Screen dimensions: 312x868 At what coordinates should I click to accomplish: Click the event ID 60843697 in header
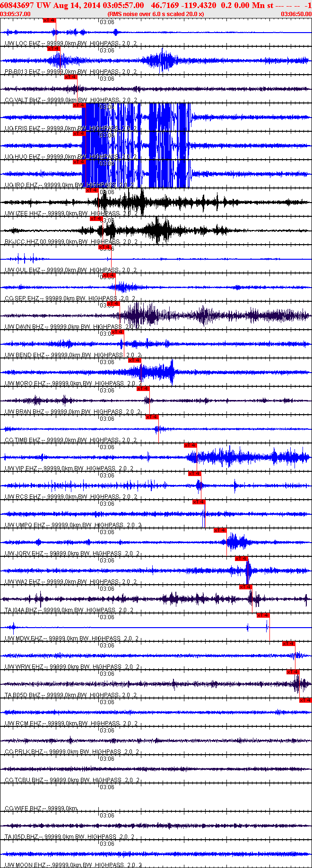(17, 5)
